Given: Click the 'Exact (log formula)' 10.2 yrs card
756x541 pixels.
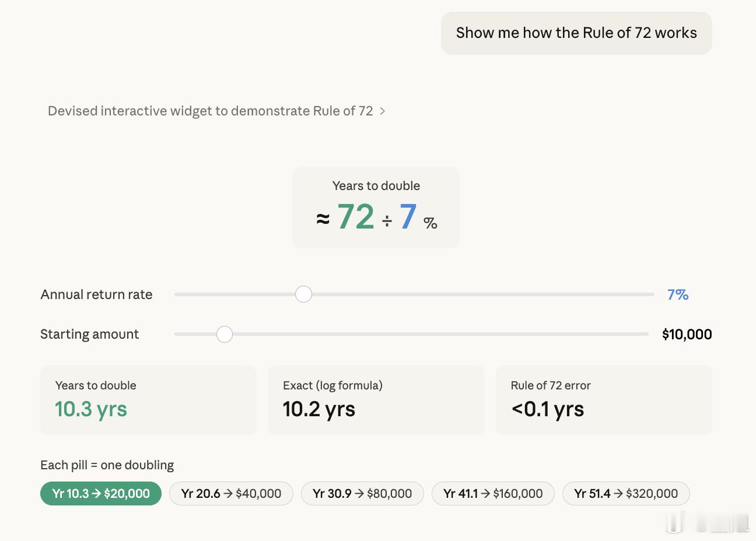Looking at the screenshot, I should [376, 400].
